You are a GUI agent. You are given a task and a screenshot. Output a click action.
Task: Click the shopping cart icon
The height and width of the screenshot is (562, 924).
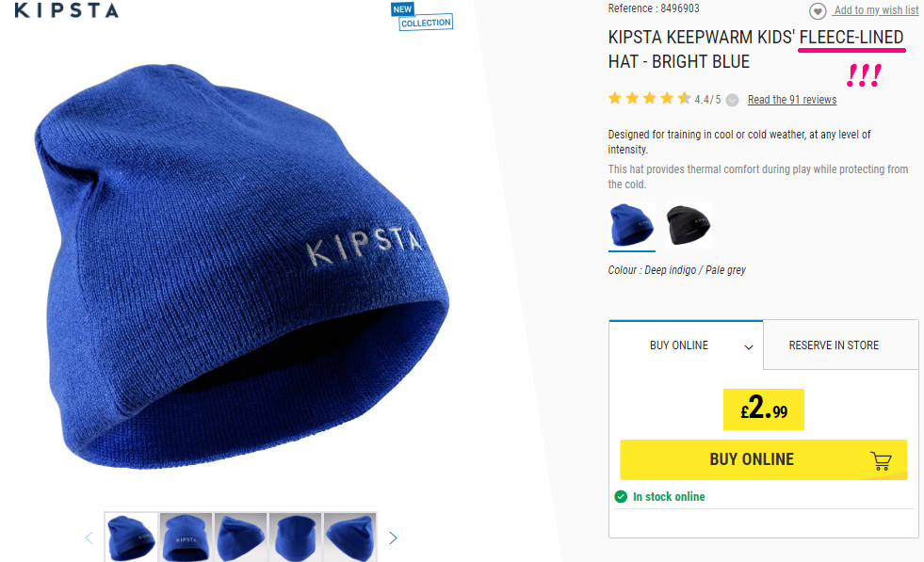(x=881, y=460)
